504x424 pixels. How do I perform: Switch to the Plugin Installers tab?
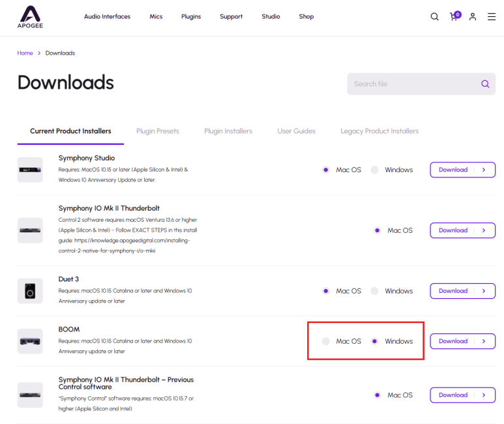coord(228,131)
